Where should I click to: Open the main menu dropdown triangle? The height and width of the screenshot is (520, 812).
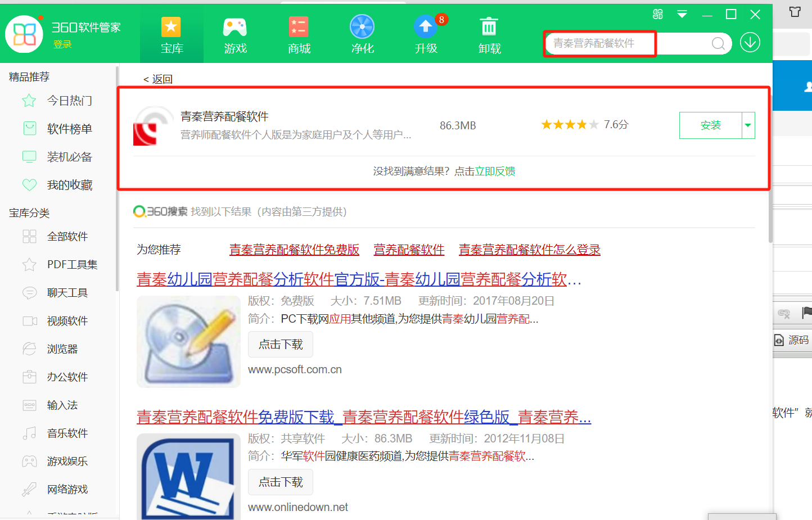tap(682, 14)
